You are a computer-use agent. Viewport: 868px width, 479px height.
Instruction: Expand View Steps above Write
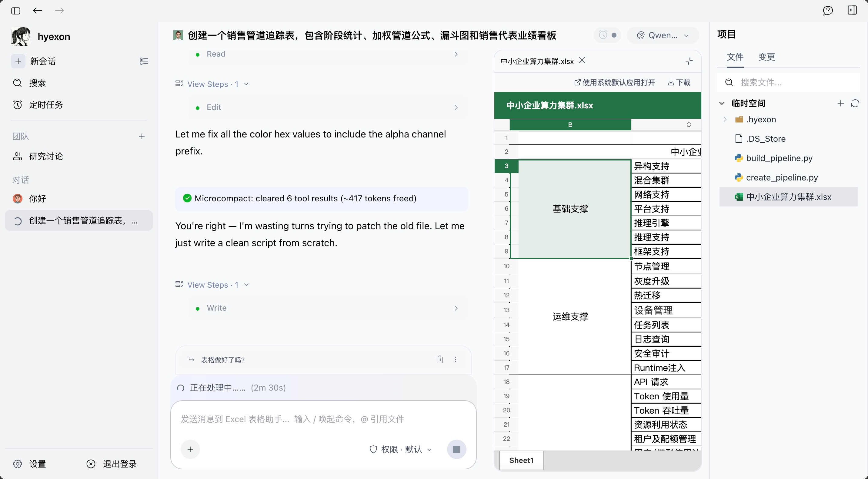point(212,285)
